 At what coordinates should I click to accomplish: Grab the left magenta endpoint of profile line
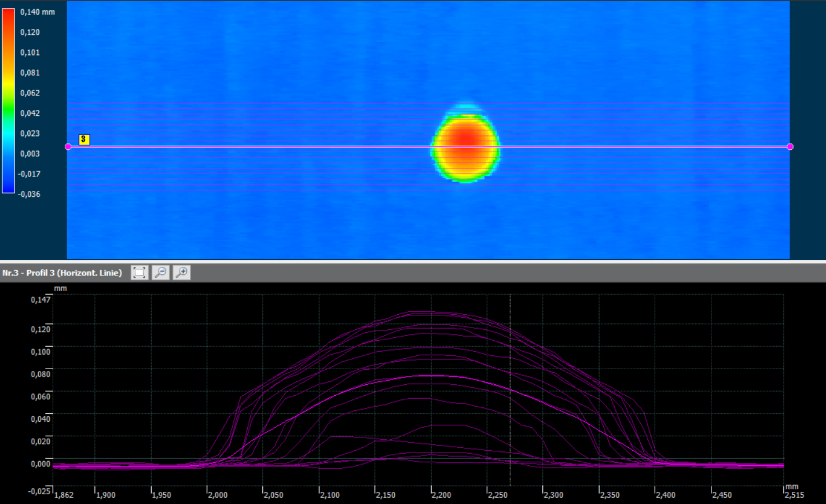coord(68,147)
